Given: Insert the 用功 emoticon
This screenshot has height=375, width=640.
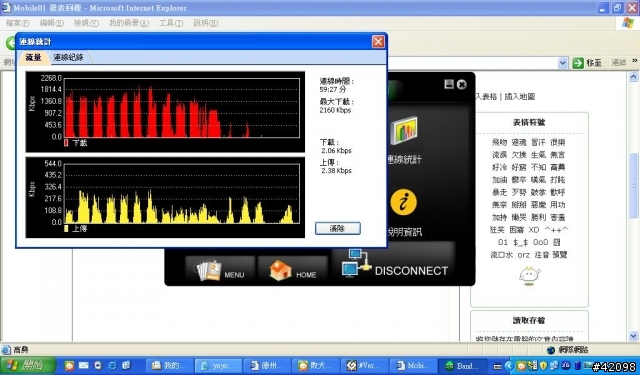Looking at the screenshot, I should (558, 205).
